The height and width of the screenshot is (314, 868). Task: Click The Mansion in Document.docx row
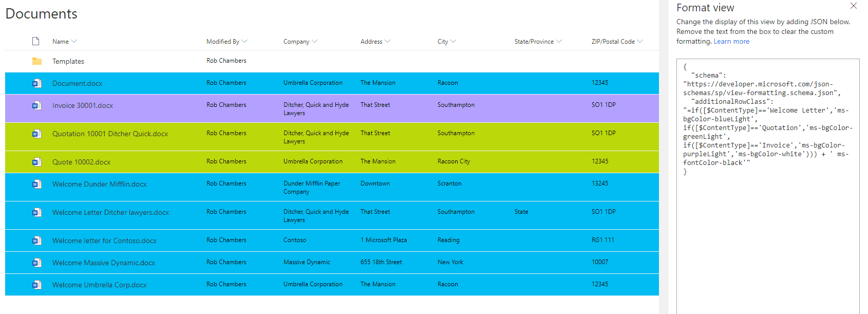click(x=378, y=83)
